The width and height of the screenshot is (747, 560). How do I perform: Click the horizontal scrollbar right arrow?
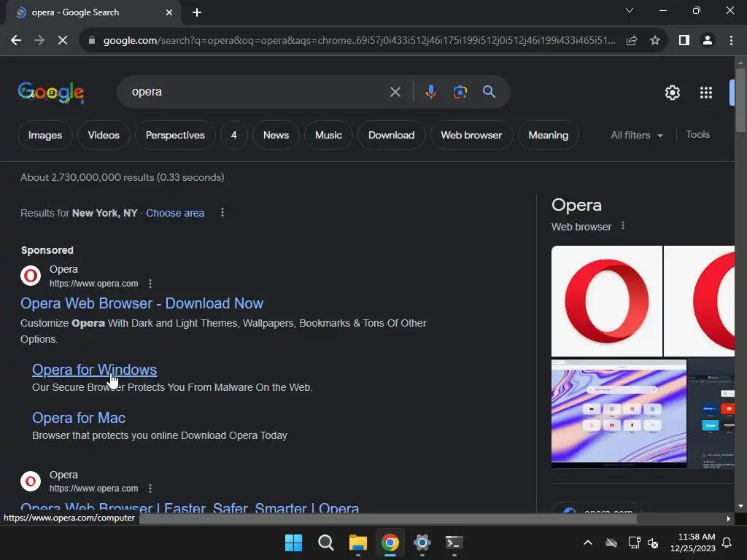(729, 518)
